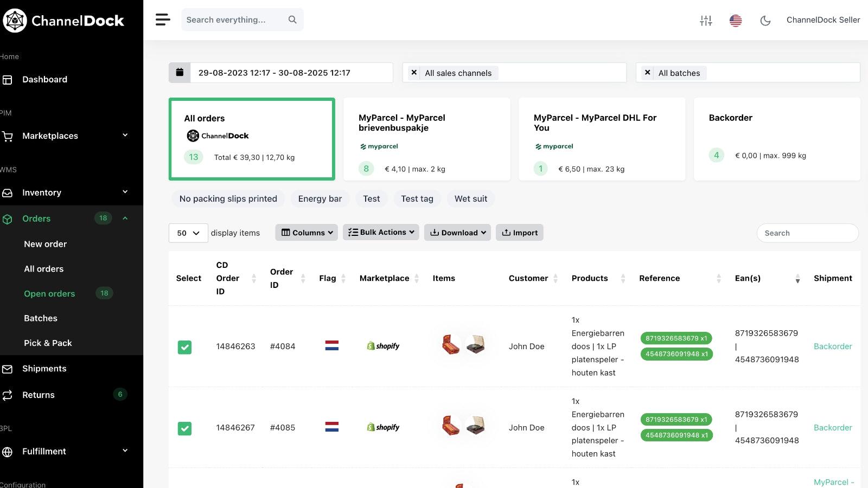This screenshot has width=868, height=488.
Task: Open the date picker calendar icon
Action: (x=179, y=72)
